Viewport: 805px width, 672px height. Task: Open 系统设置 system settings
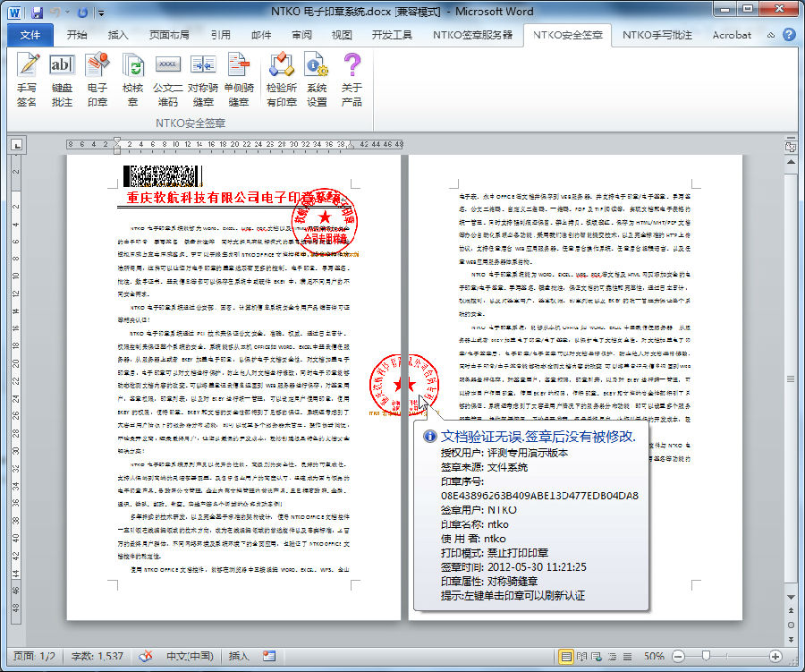(x=317, y=80)
